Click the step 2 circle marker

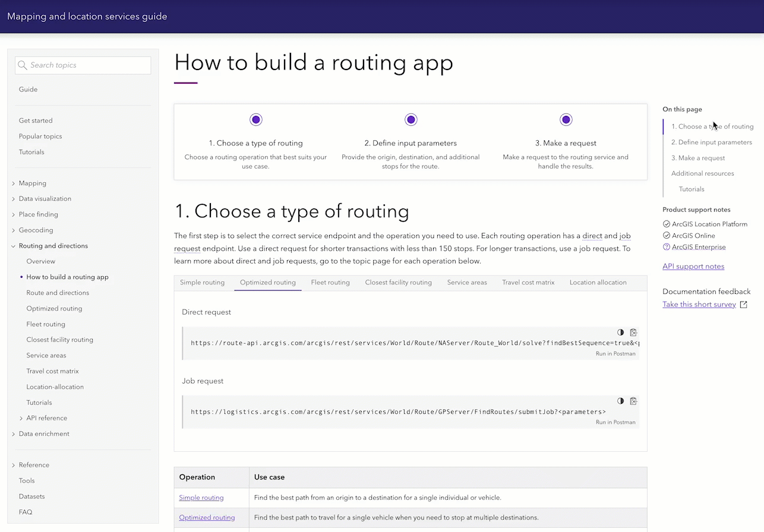(x=411, y=120)
